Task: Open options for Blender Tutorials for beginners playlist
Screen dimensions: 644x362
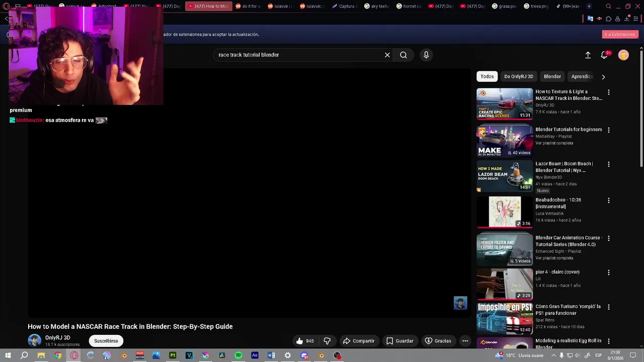Action: click(x=609, y=130)
